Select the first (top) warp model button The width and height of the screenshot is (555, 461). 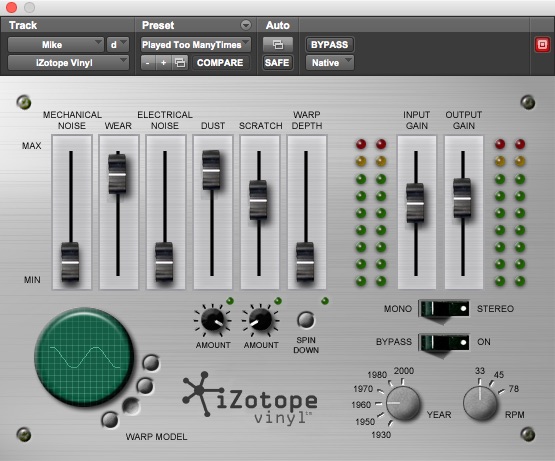151,363
